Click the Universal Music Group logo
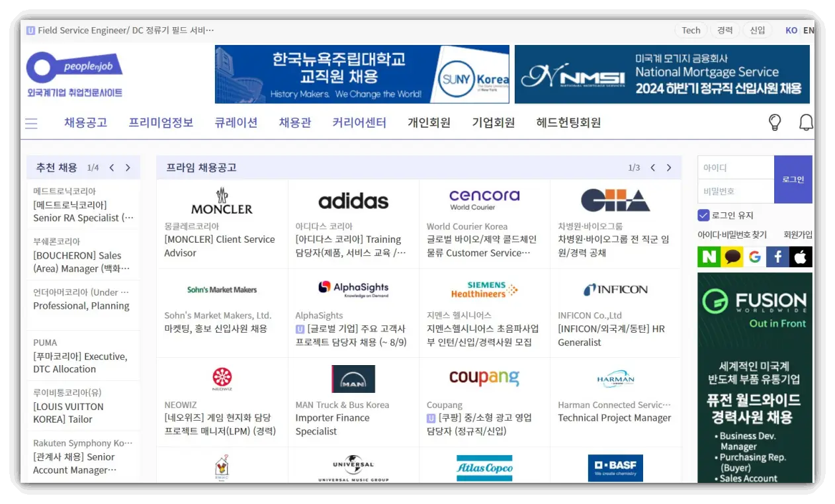Image resolution: width=835 pixels, height=504 pixels. coord(353,468)
